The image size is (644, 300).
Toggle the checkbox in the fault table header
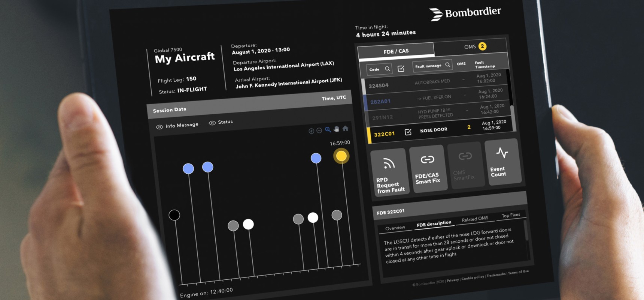point(401,69)
